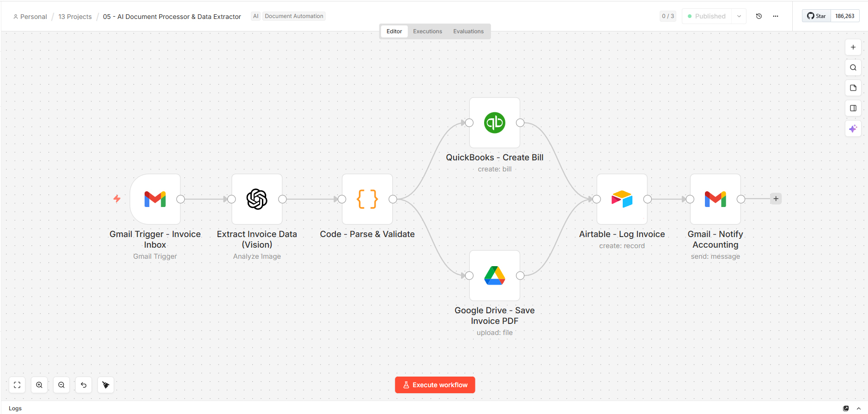The width and height of the screenshot is (868, 414).
Task: Open the Gmail - Notify Accounting node
Action: pyautogui.click(x=716, y=199)
